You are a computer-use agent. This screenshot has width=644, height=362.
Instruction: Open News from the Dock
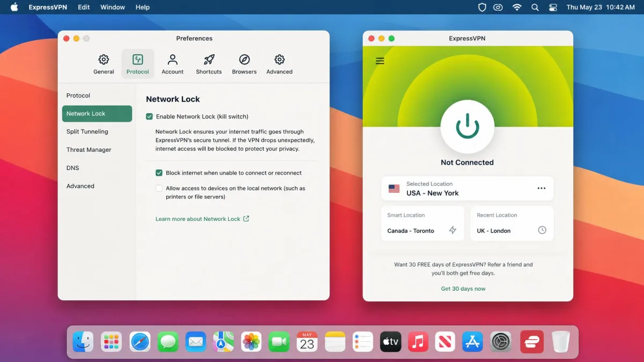tap(445, 342)
